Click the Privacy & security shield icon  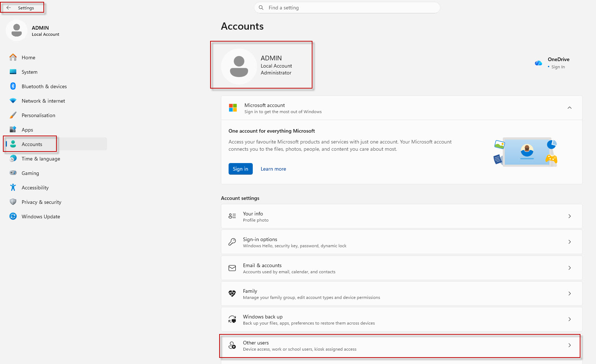pyautogui.click(x=13, y=202)
